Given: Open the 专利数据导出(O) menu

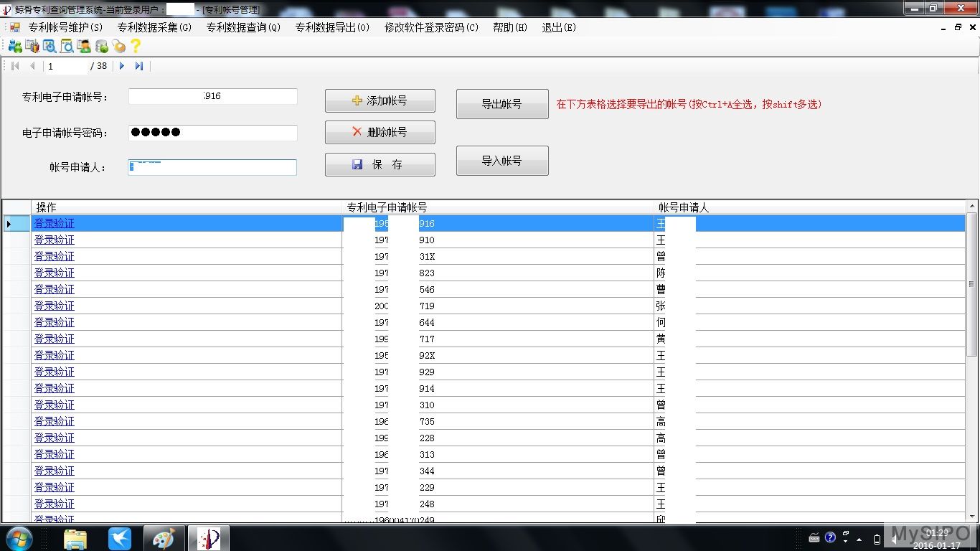Looking at the screenshot, I should (332, 27).
